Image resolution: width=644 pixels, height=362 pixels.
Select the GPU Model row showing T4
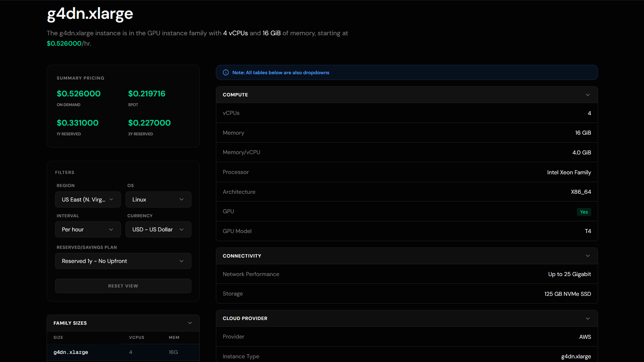tap(406, 231)
